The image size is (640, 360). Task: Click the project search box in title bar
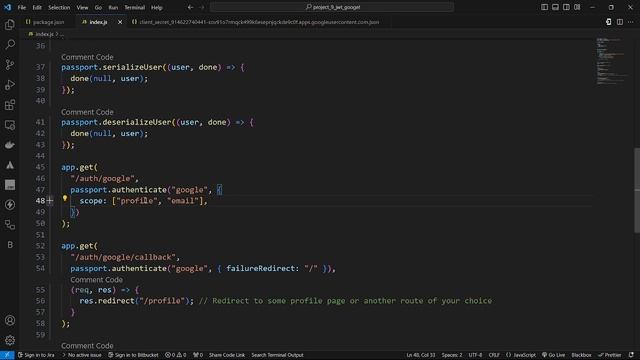coord(332,7)
